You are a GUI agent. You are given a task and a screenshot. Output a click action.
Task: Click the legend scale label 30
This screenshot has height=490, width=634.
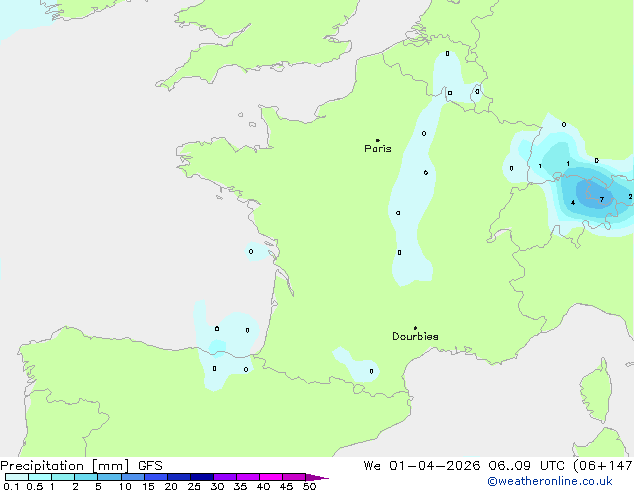coord(217,486)
